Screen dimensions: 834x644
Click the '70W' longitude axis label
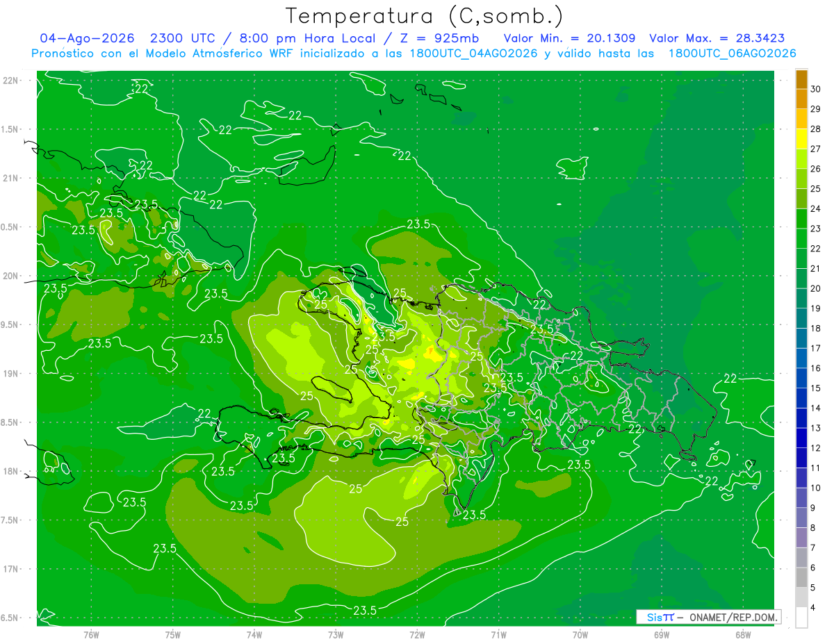coord(580,634)
